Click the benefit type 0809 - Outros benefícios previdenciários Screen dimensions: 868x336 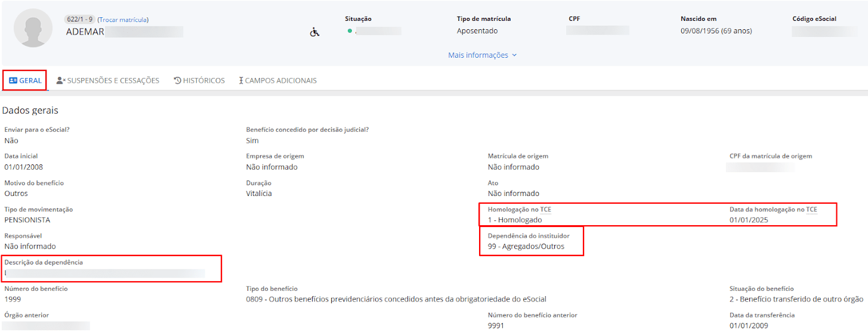click(396, 299)
